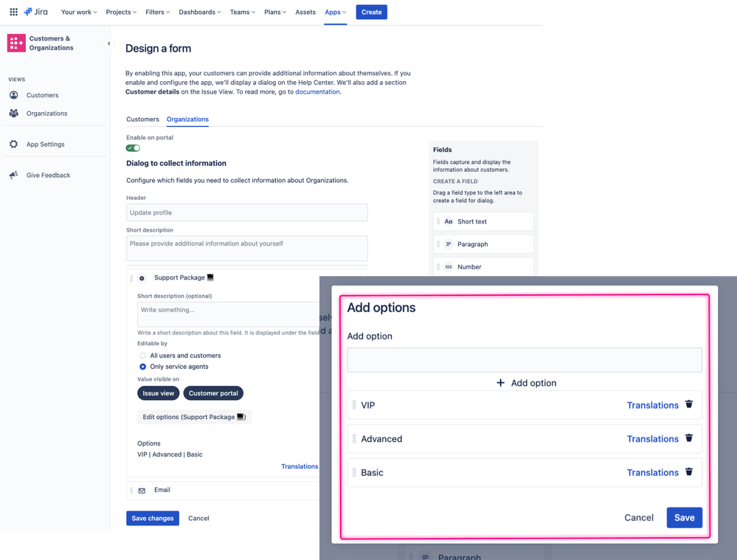Screen dimensions: 737x560
Task: Click the drag handle of VIP option
Action: 354,405
